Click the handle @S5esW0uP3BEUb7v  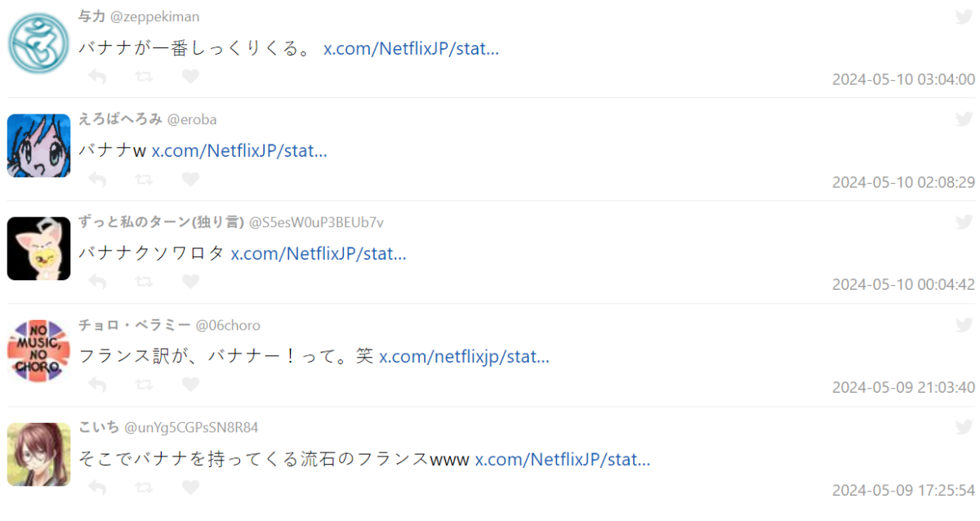pos(316,222)
